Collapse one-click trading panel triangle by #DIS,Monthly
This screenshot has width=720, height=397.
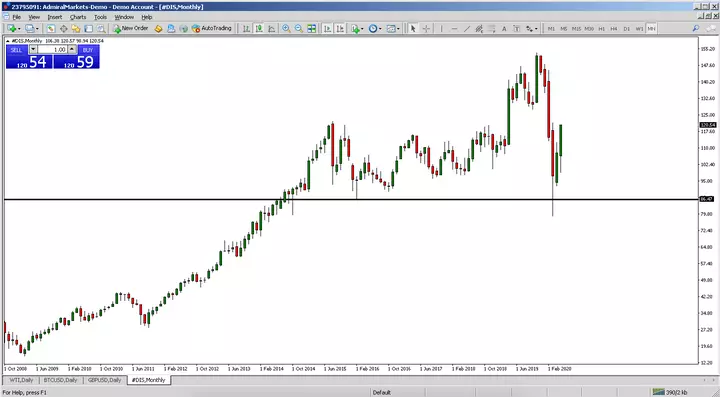(x=8, y=41)
